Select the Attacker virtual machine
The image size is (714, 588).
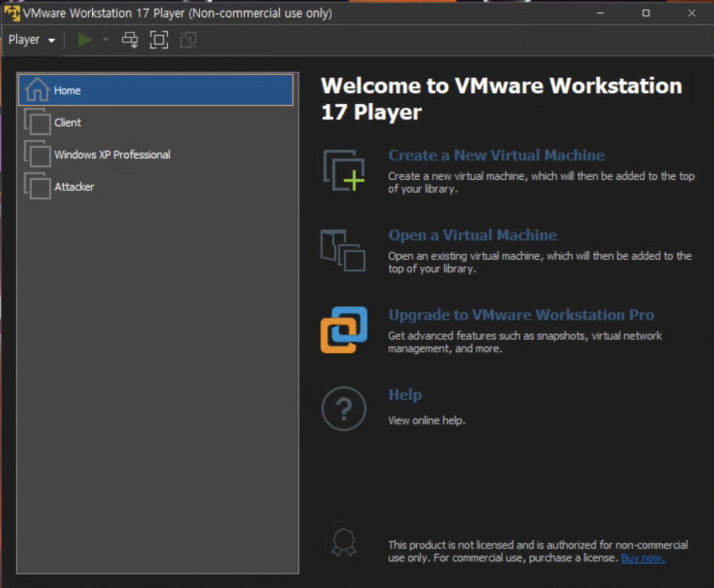point(156,186)
